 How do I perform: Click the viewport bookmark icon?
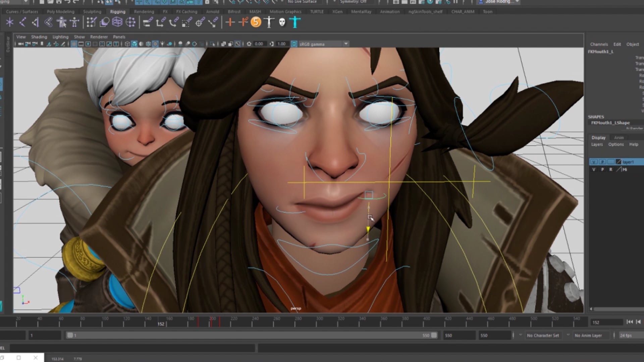[x=42, y=44]
